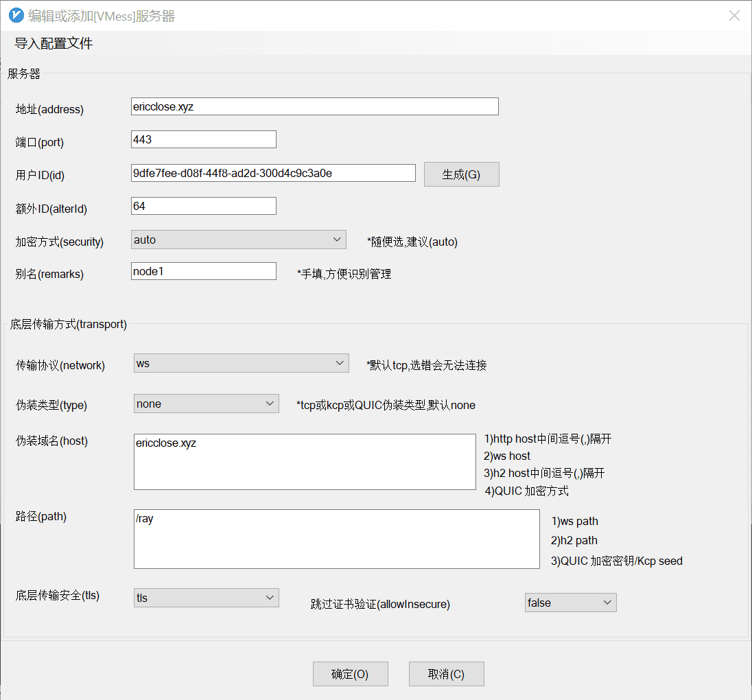Click the 伪装域名(host) label
The width and height of the screenshot is (752, 700).
[51, 441]
